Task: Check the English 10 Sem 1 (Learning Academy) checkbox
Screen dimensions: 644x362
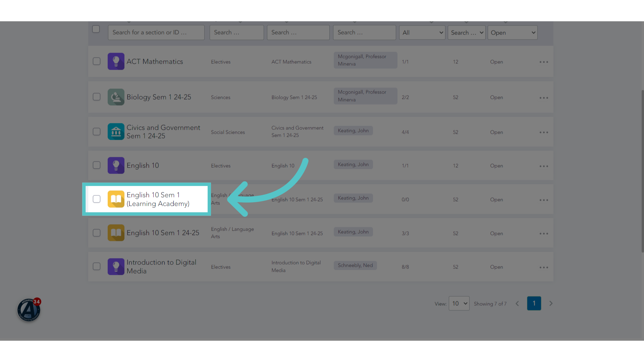Action: [97, 199]
